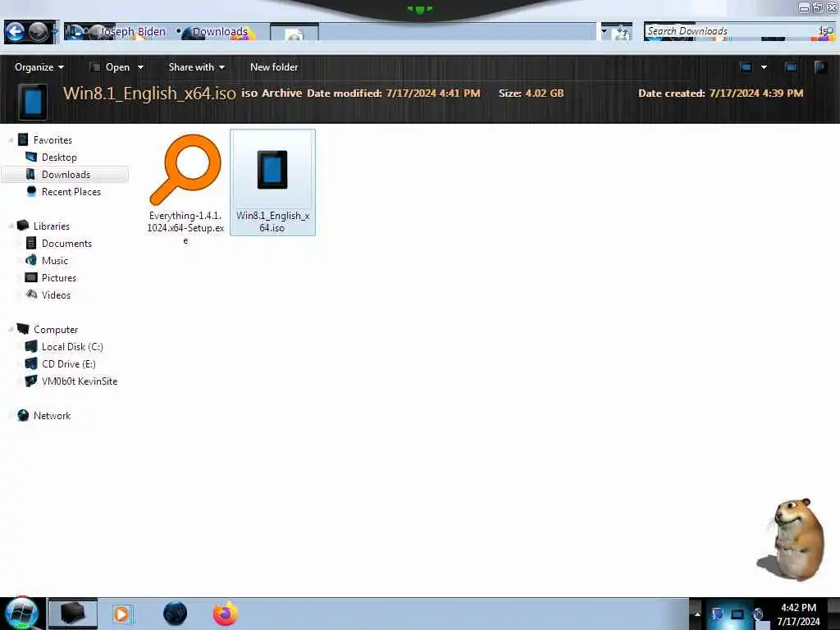
Task: Click the Everything-1.4.1.1024.x64-Setup.exe file name
Action: tap(185, 228)
